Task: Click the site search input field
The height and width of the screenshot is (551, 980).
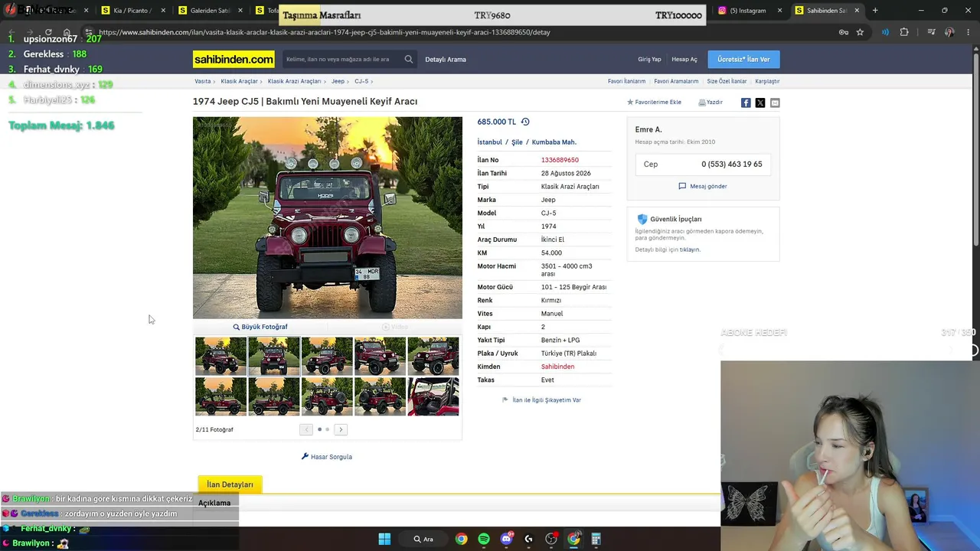Action: click(x=342, y=59)
